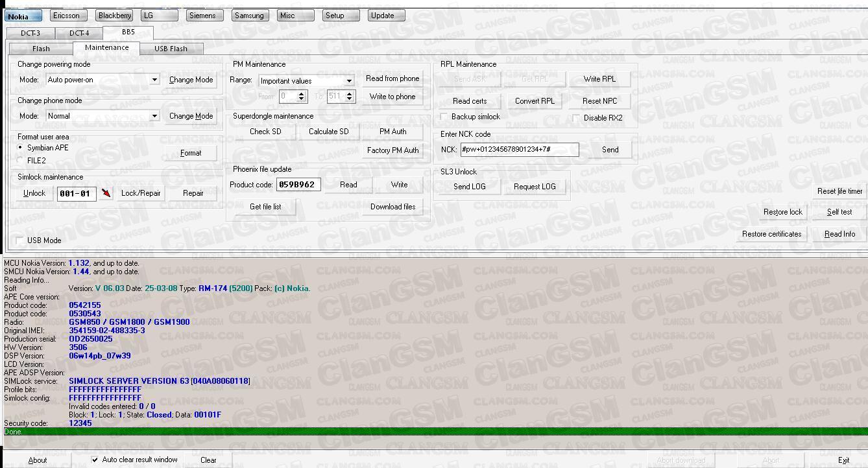Select FILE2 radio option
The height and width of the screenshot is (468, 868).
tap(32, 160)
